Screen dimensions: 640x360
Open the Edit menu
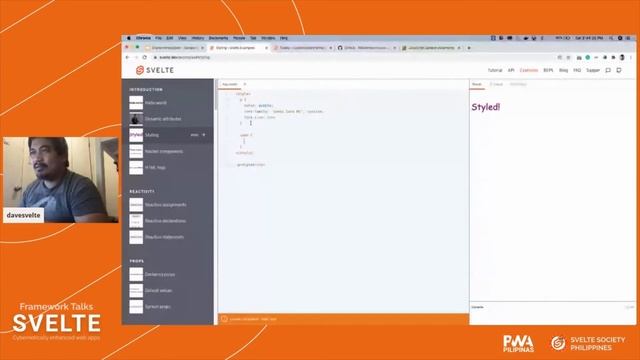pos(170,38)
